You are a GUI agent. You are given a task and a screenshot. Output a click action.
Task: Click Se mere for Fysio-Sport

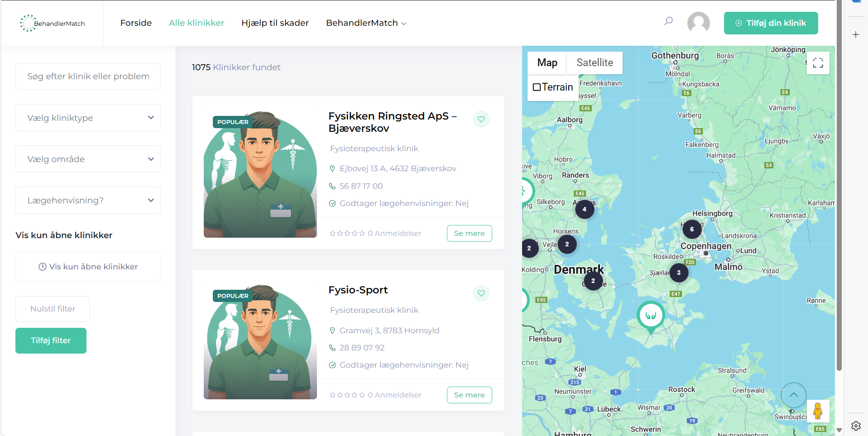tap(469, 395)
